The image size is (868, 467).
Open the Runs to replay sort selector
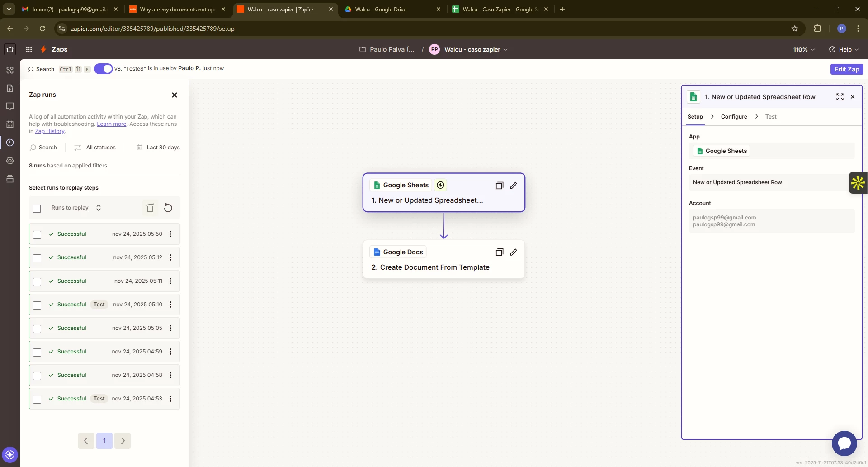coord(76,208)
